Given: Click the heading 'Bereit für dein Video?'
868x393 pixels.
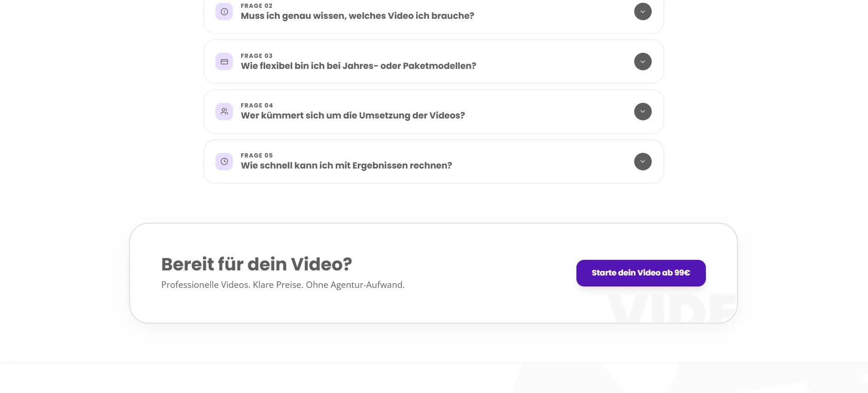Looking at the screenshot, I should [257, 264].
